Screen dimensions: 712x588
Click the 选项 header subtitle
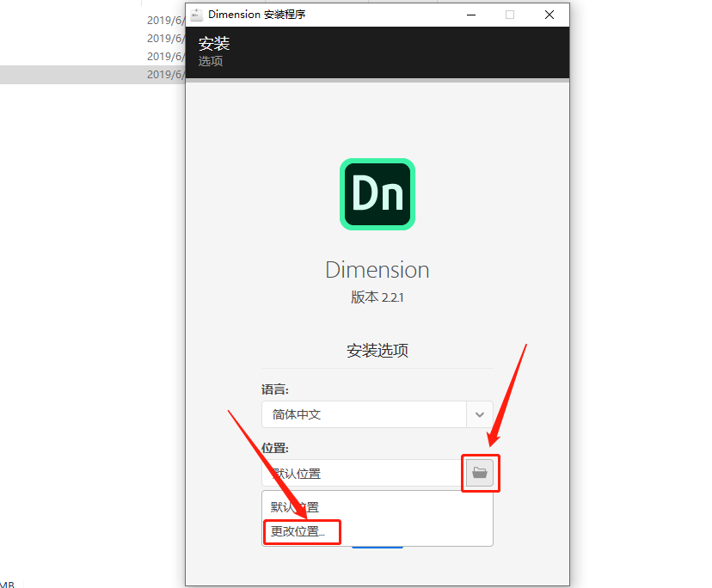coord(210,61)
